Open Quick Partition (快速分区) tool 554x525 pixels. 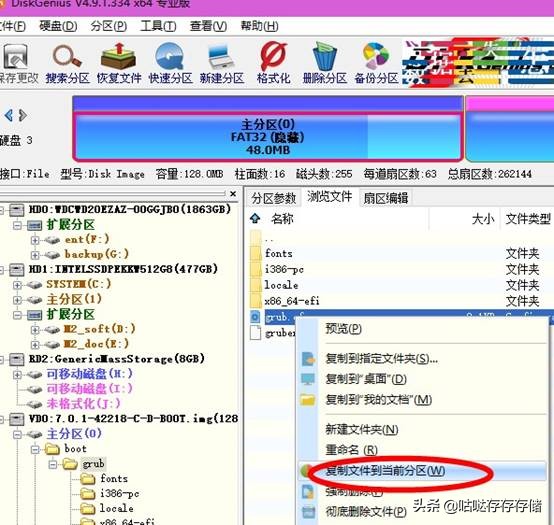(170, 56)
